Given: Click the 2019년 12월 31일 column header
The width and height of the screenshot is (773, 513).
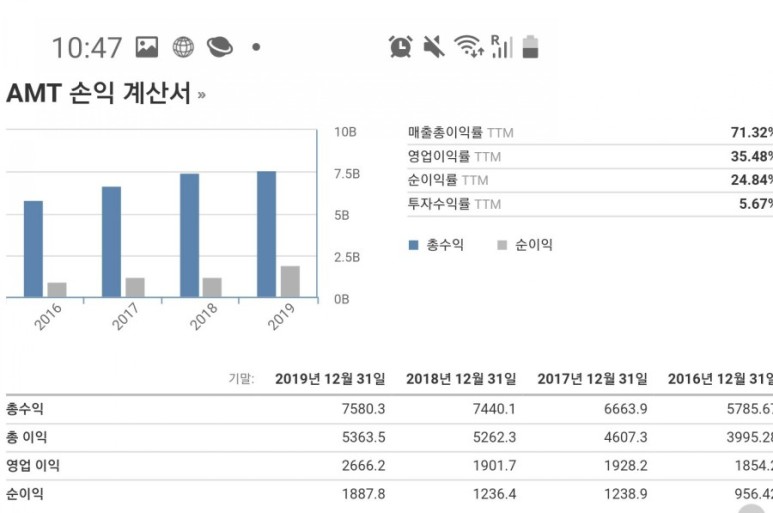Looking at the screenshot, I should (330, 379).
